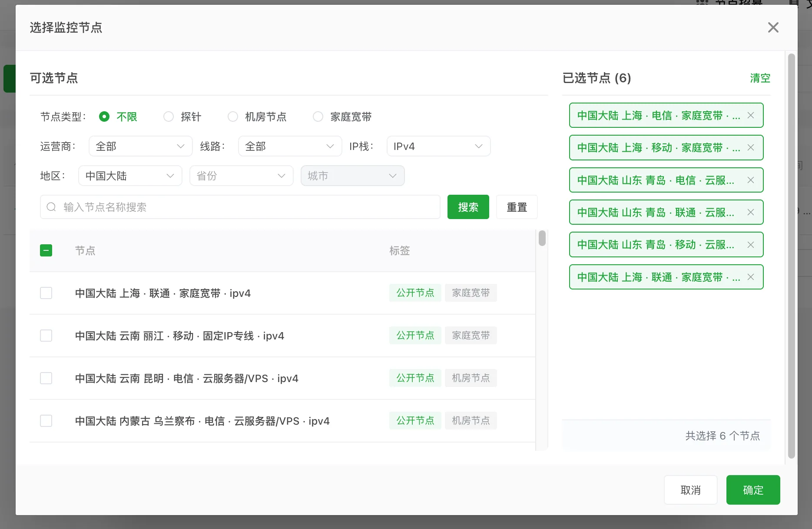Viewport: 812px width, 529px height.
Task: Choose 机房节点 node type
Action: tap(233, 116)
